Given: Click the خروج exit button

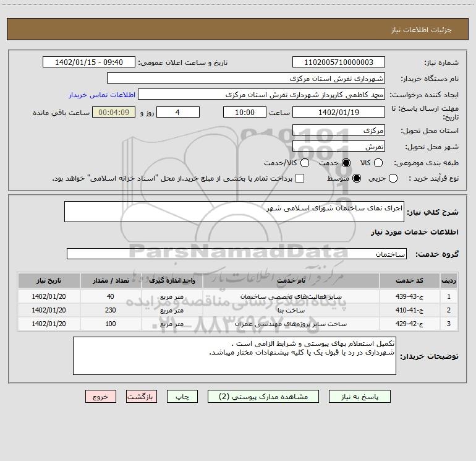Looking at the screenshot, I should [101, 397].
